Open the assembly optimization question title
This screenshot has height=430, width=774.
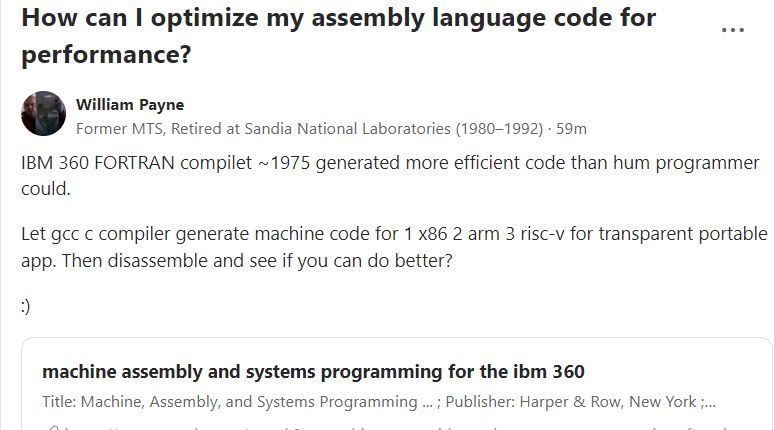click(x=339, y=36)
